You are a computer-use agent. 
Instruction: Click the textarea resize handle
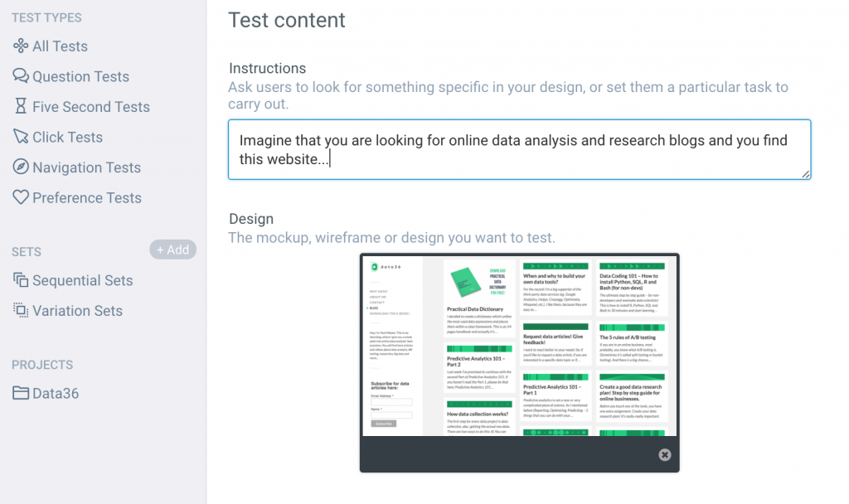click(805, 172)
